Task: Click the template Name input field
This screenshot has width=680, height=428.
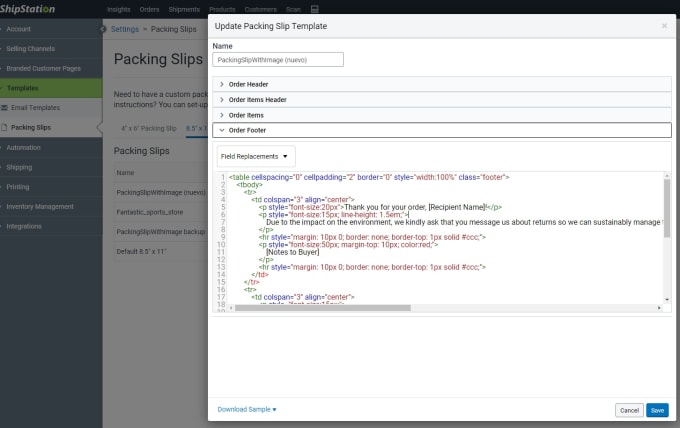Action: pos(278,60)
